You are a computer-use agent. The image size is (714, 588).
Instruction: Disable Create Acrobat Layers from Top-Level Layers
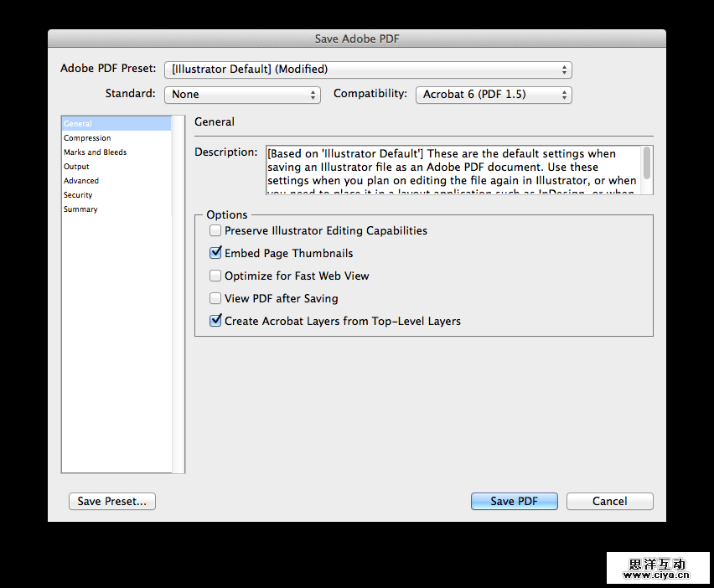click(x=215, y=321)
